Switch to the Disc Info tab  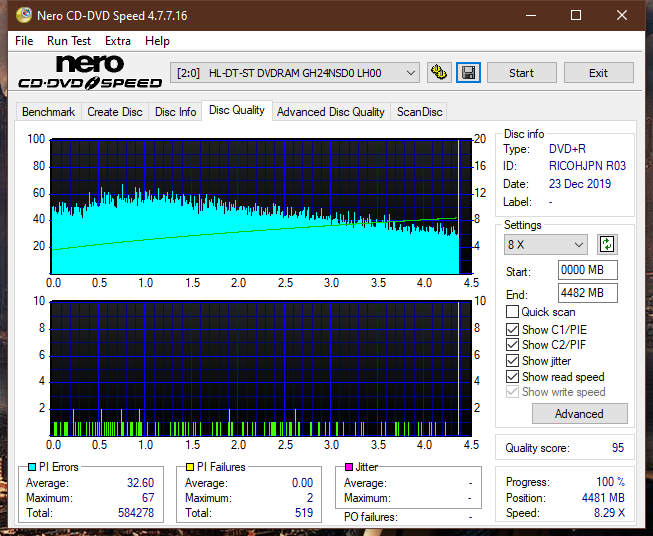pos(175,112)
